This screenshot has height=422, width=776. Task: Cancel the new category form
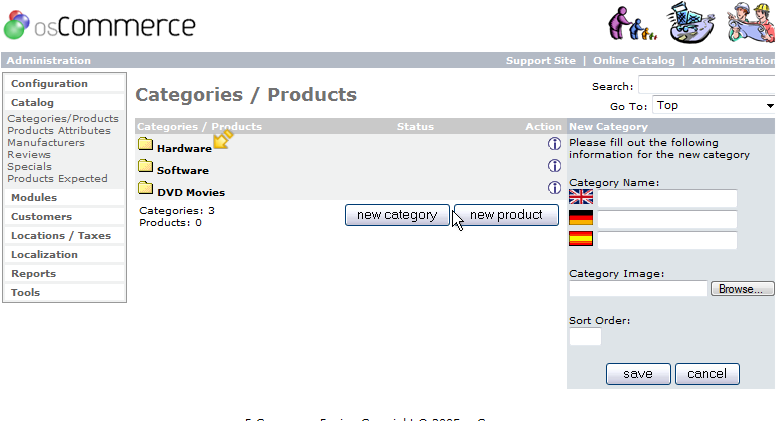click(x=707, y=374)
